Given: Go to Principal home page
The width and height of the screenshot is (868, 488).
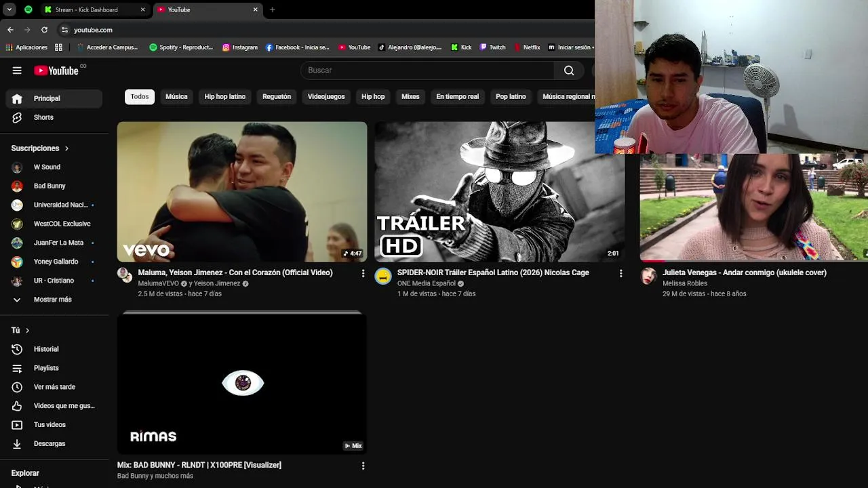Looking at the screenshot, I should (54, 98).
